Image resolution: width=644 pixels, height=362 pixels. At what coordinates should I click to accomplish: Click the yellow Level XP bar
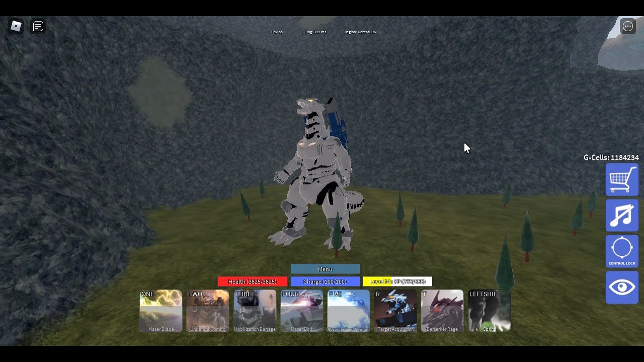click(x=397, y=282)
